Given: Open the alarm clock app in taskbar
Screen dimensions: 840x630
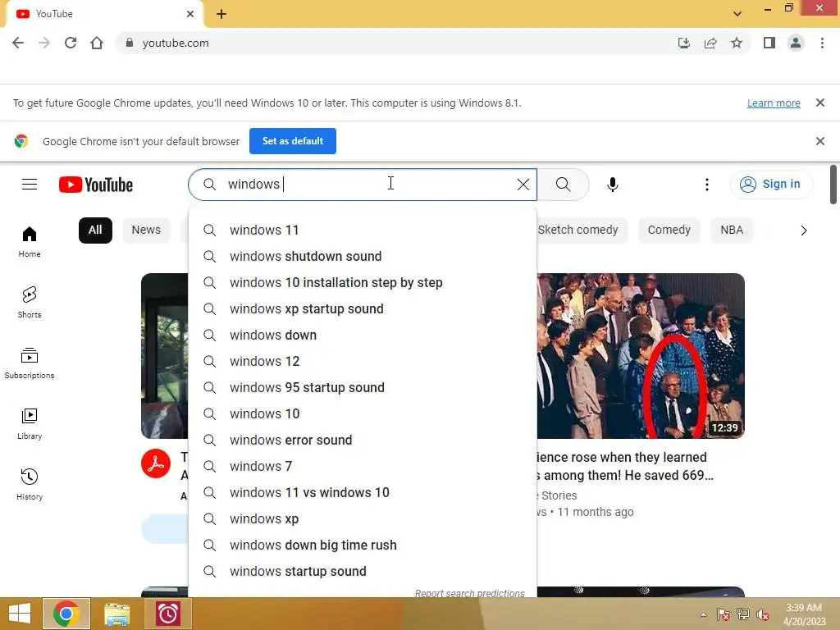Looking at the screenshot, I should [167, 614].
